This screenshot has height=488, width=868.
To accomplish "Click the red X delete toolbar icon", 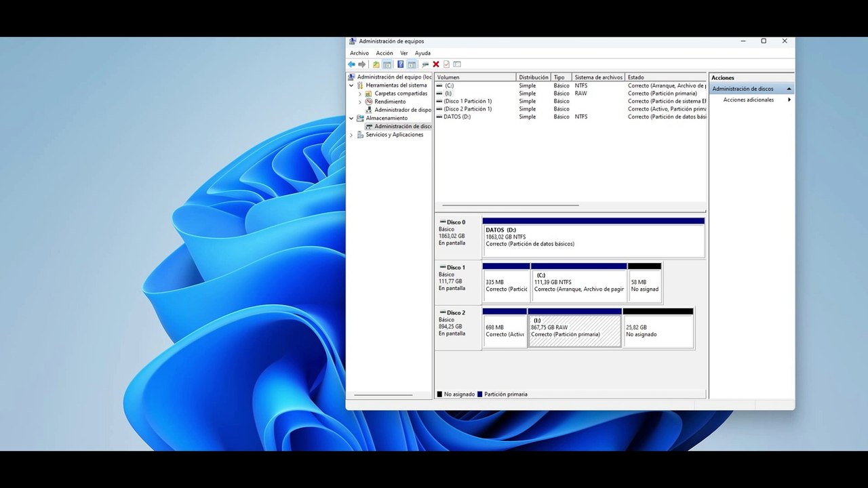I will (436, 64).
